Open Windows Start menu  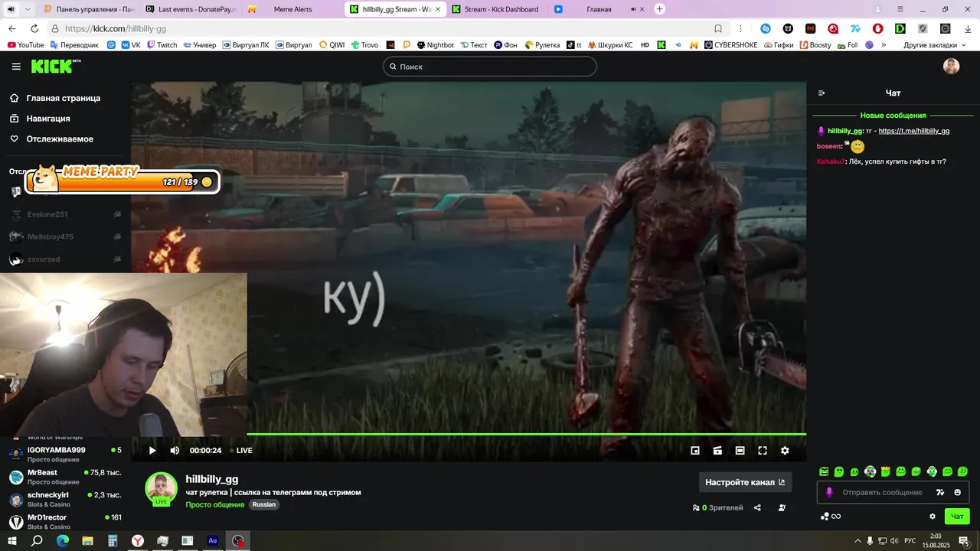11,540
